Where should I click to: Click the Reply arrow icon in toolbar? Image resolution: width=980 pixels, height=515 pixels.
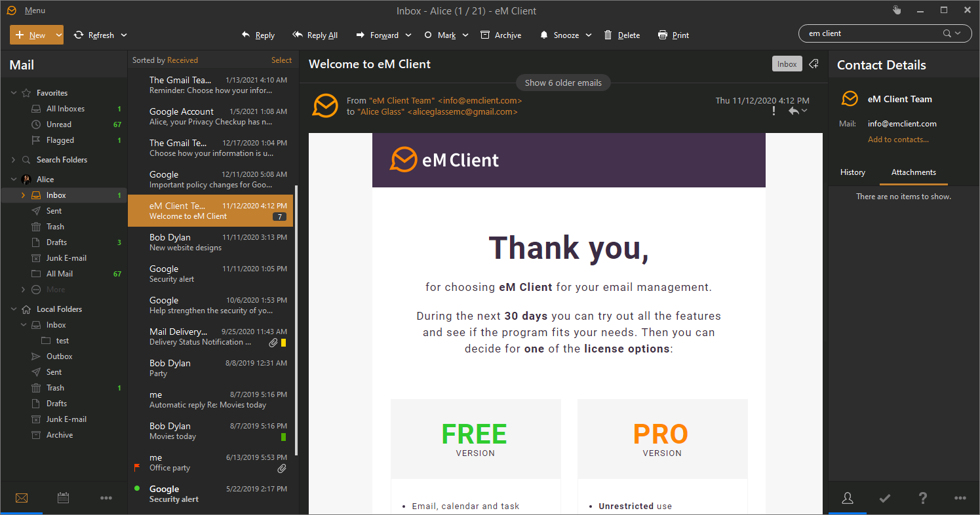click(246, 35)
